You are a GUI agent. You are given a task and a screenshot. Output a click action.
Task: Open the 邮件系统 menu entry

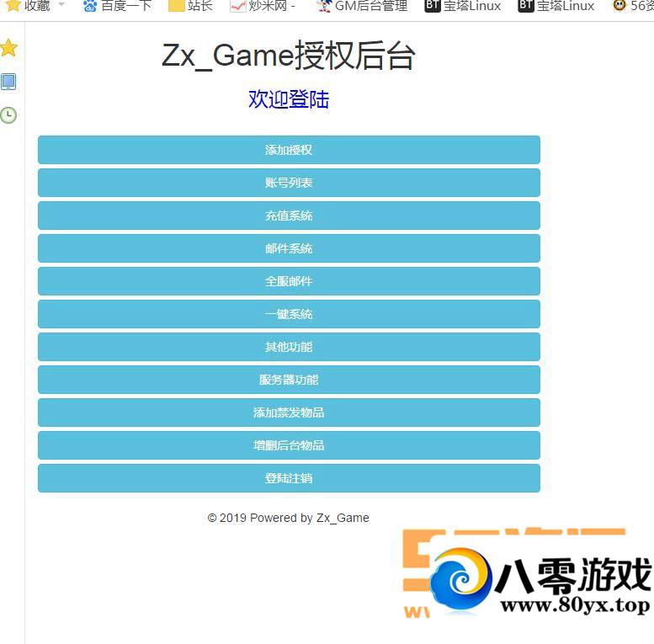point(289,248)
